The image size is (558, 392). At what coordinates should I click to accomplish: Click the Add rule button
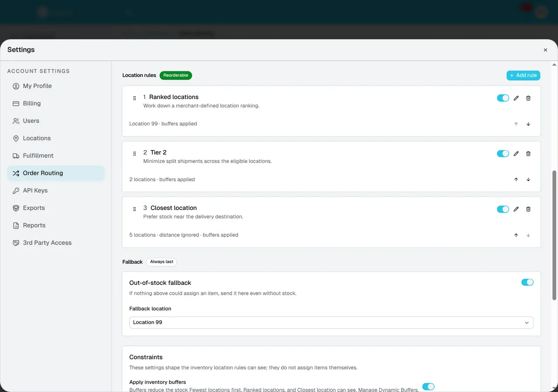point(523,75)
